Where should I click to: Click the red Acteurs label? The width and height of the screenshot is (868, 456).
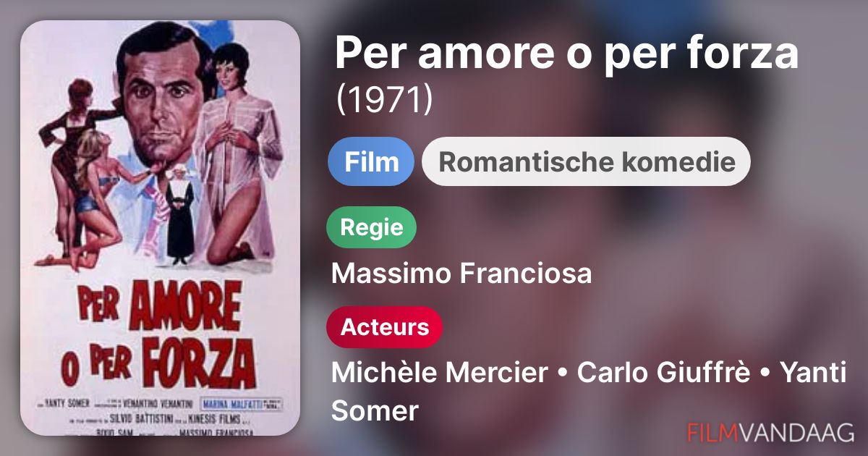[385, 327]
